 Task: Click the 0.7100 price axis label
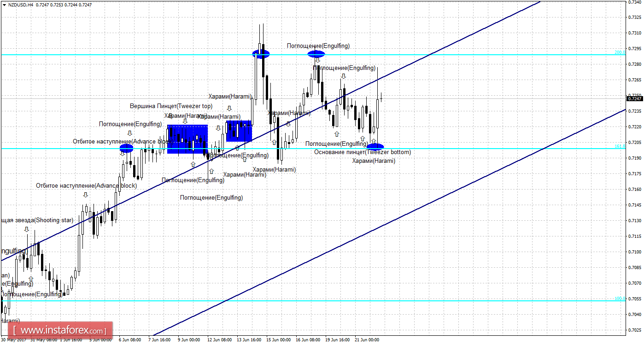pyautogui.click(x=634, y=252)
